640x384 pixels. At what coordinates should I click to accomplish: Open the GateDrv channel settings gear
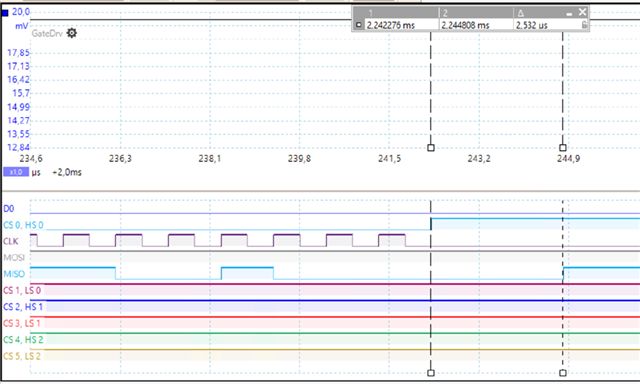point(71,33)
